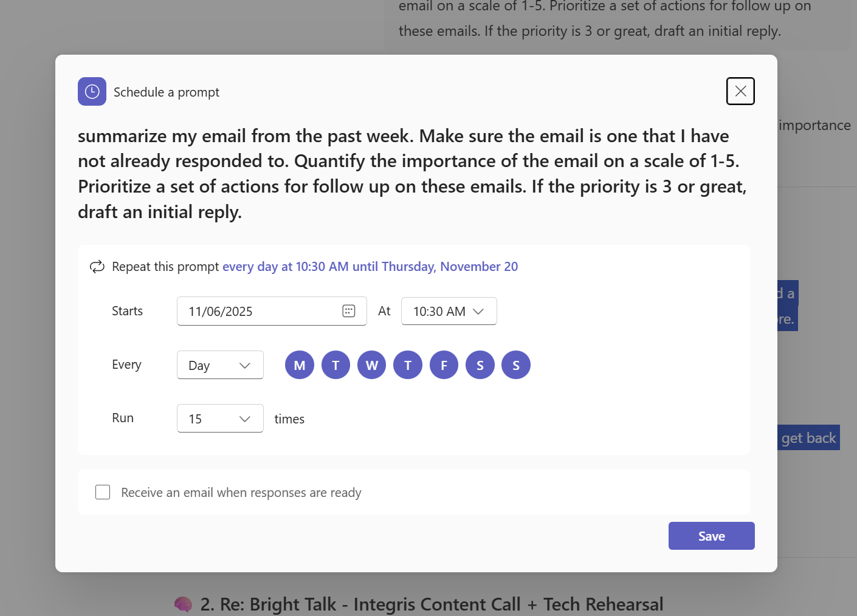Toggle the Friday day circle
This screenshot has height=616, width=857.
click(x=444, y=365)
